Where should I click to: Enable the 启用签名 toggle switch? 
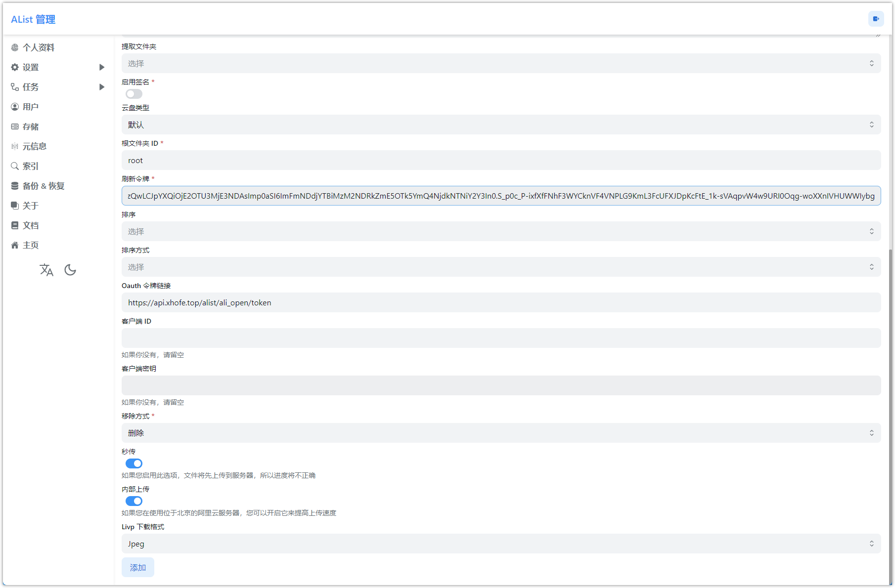pyautogui.click(x=134, y=94)
